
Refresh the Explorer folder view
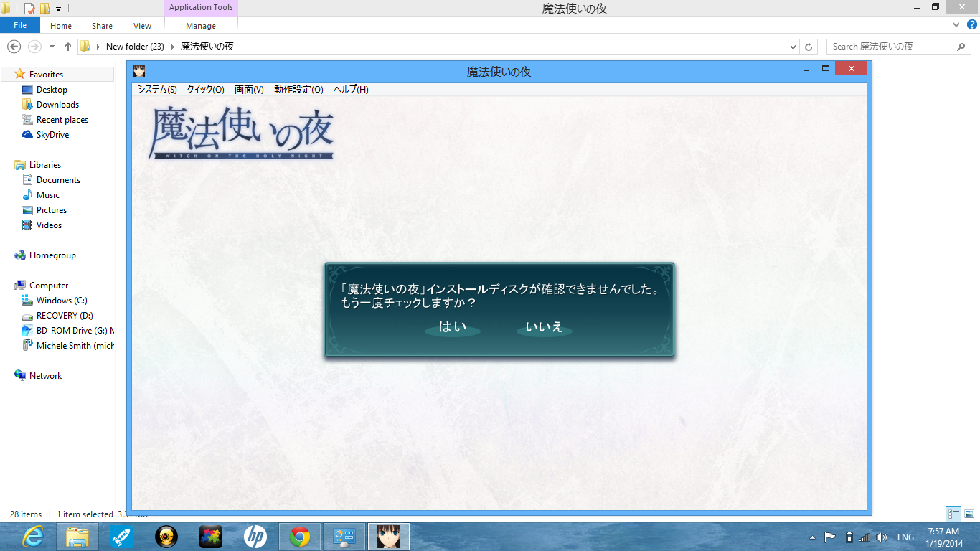coord(809,47)
